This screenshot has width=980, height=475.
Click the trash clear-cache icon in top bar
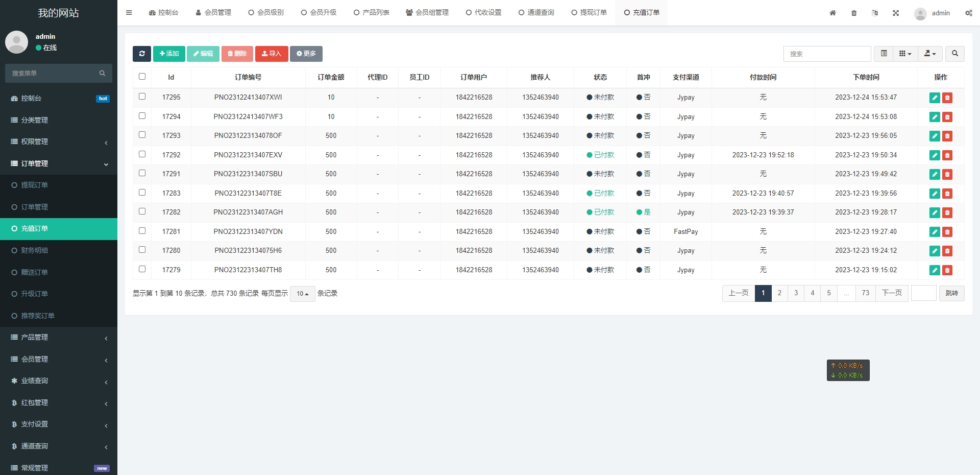[x=854, y=13]
